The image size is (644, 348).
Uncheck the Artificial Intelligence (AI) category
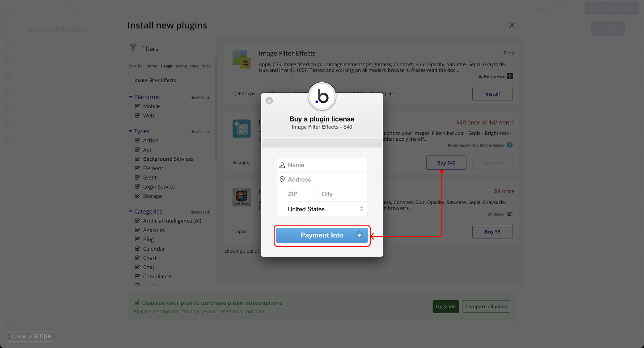pyautogui.click(x=138, y=221)
